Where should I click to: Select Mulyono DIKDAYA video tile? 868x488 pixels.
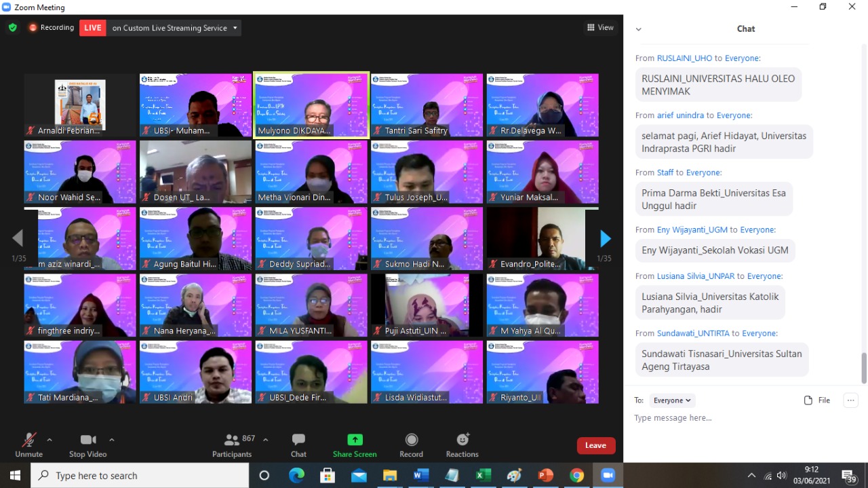pos(311,105)
